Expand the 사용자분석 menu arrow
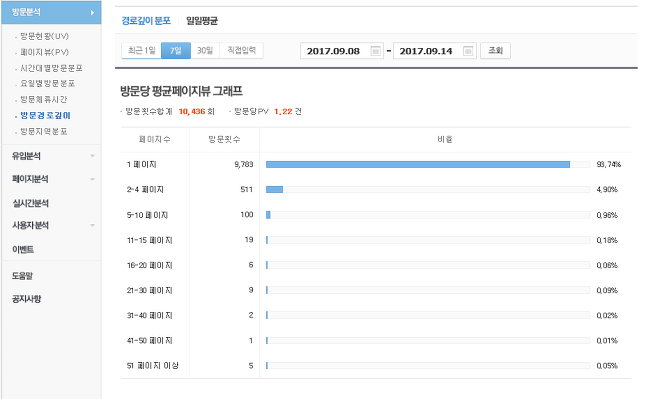Viewport: 646px width, 399px height. (x=92, y=225)
